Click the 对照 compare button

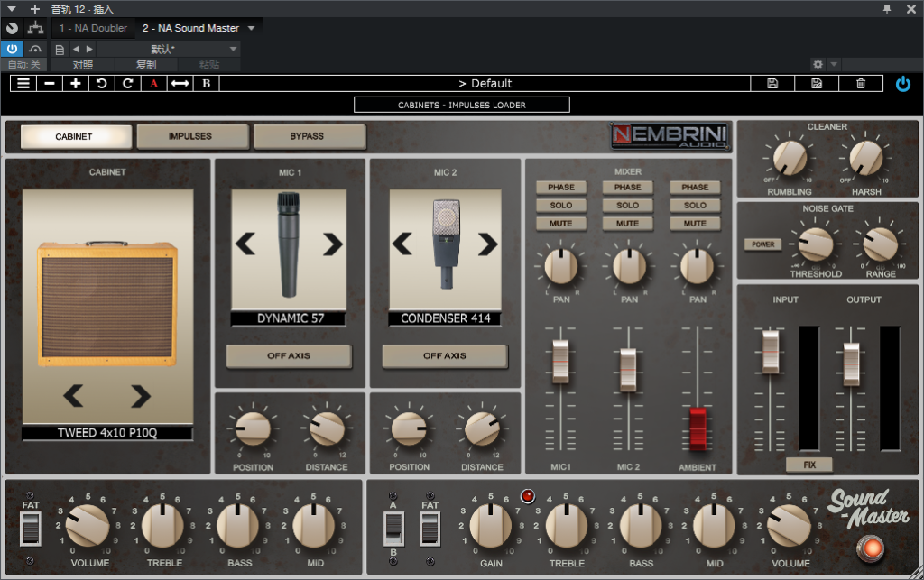(82, 65)
